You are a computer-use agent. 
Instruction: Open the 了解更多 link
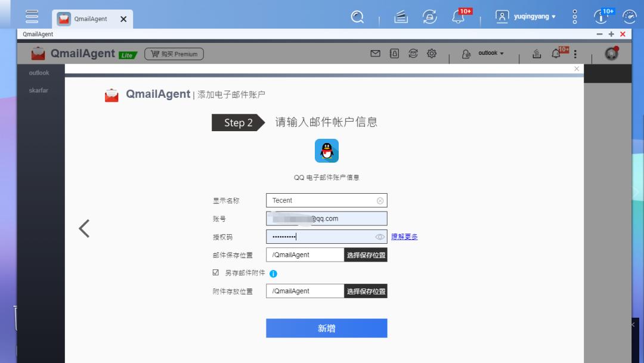click(x=404, y=237)
